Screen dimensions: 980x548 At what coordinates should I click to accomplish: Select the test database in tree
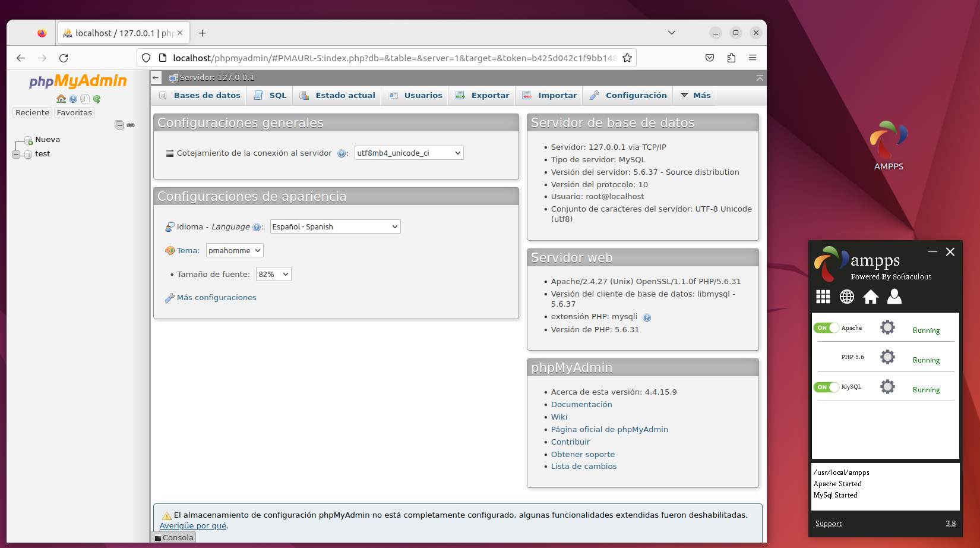pyautogui.click(x=43, y=154)
